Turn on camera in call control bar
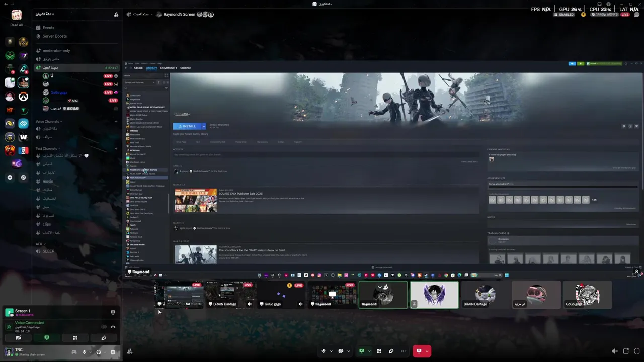 341,351
